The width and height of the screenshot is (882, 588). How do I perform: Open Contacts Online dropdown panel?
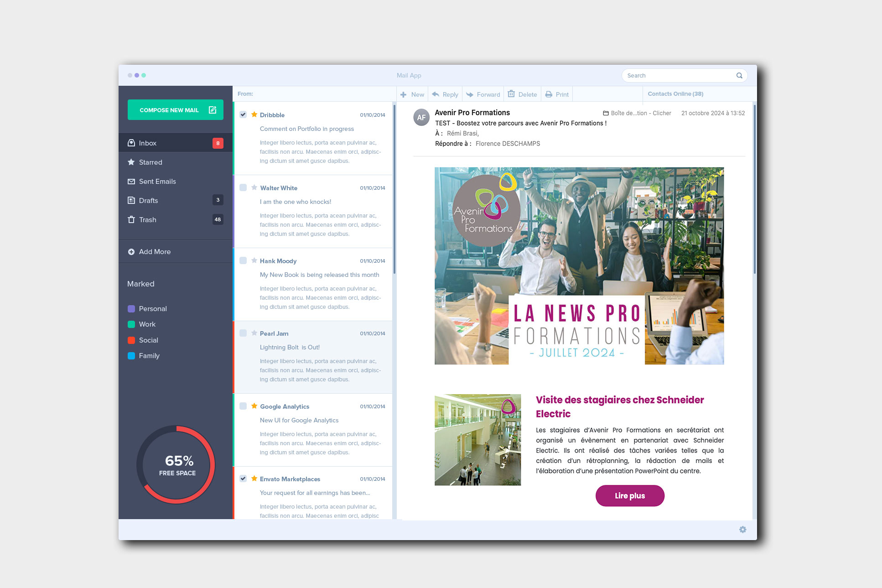click(675, 94)
